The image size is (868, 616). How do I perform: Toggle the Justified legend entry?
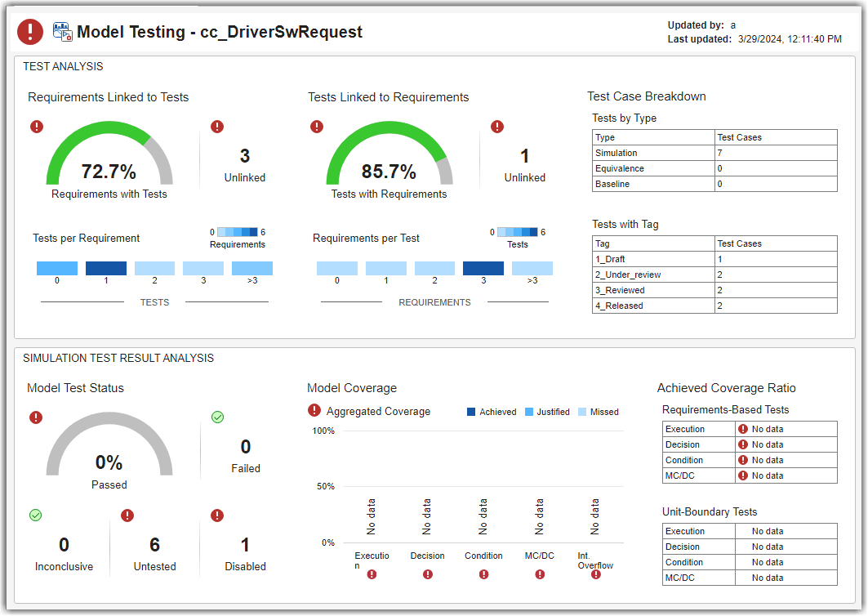[x=547, y=412]
